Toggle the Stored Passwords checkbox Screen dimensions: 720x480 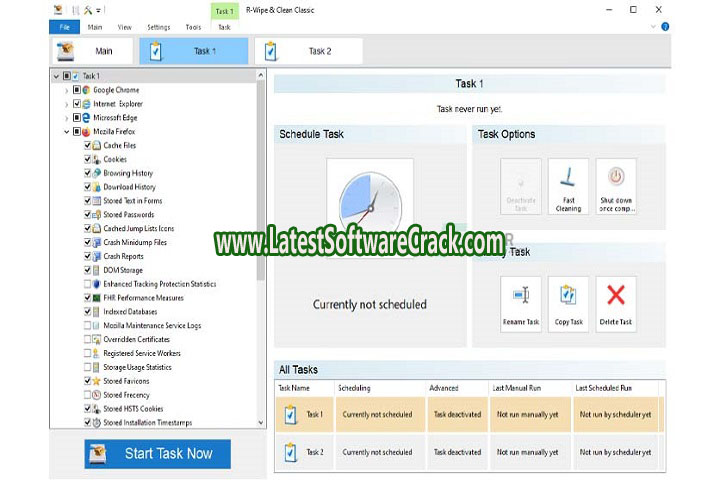(88, 214)
